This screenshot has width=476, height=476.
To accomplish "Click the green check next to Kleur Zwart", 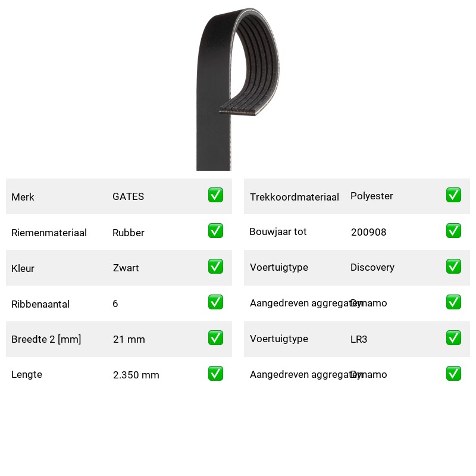I will tap(215, 266).
